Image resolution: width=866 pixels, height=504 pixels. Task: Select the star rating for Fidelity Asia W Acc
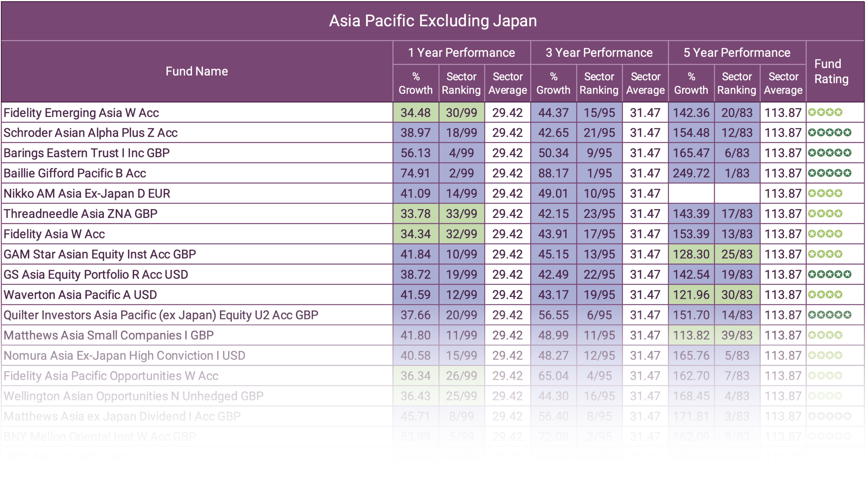(x=825, y=234)
